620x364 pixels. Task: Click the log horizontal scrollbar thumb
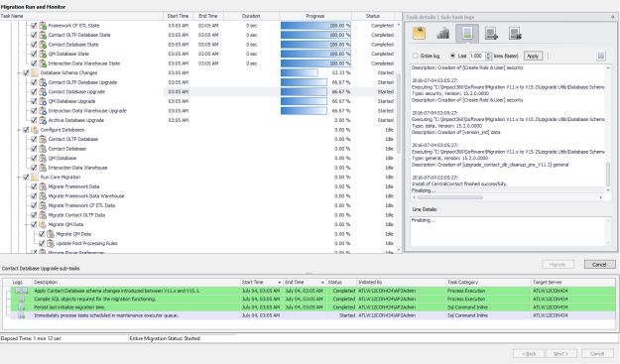pos(450,197)
